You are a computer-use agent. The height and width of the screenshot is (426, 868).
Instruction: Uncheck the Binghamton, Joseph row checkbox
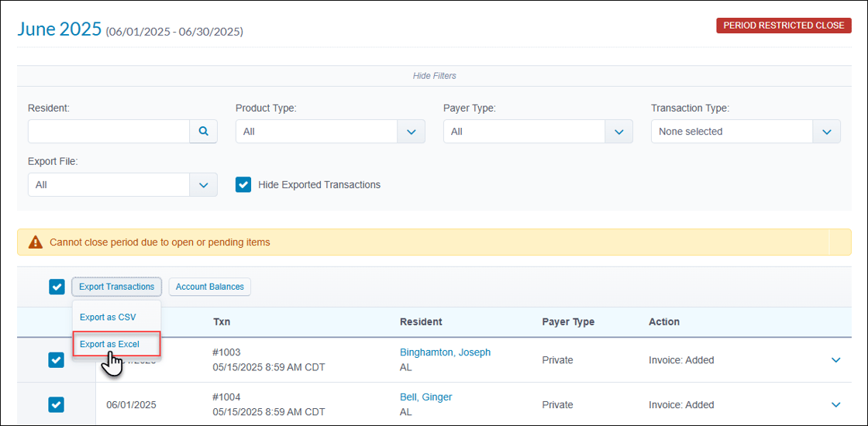[57, 360]
